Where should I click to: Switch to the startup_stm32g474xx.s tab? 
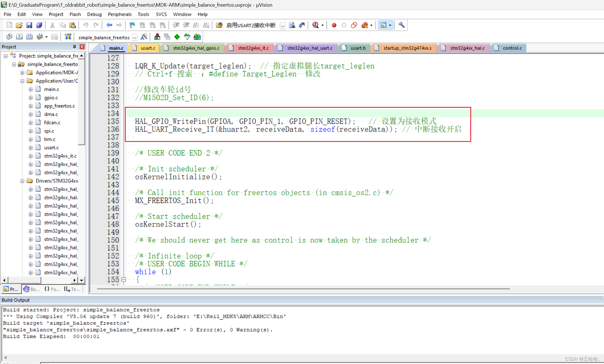click(x=404, y=48)
